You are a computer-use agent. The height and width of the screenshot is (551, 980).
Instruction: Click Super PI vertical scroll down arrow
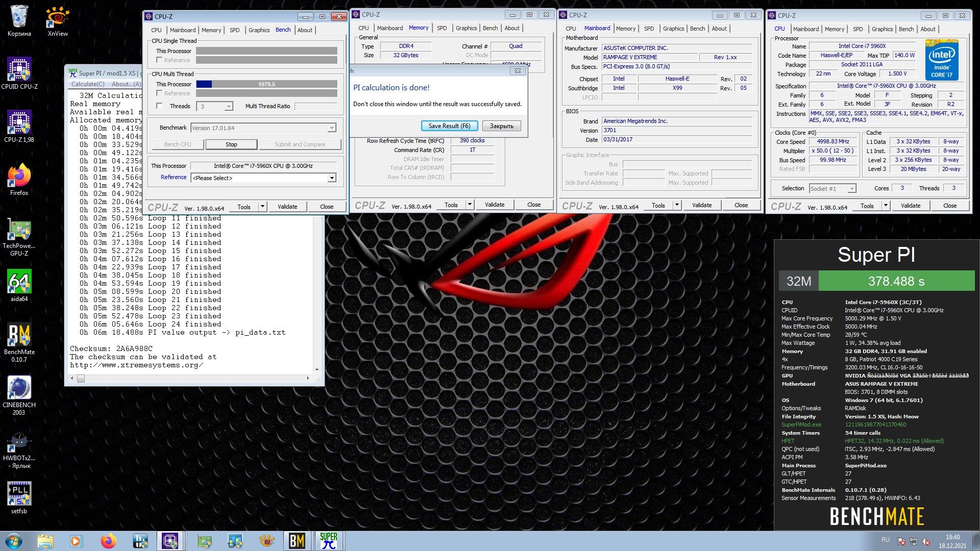click(x=317, y=370)
